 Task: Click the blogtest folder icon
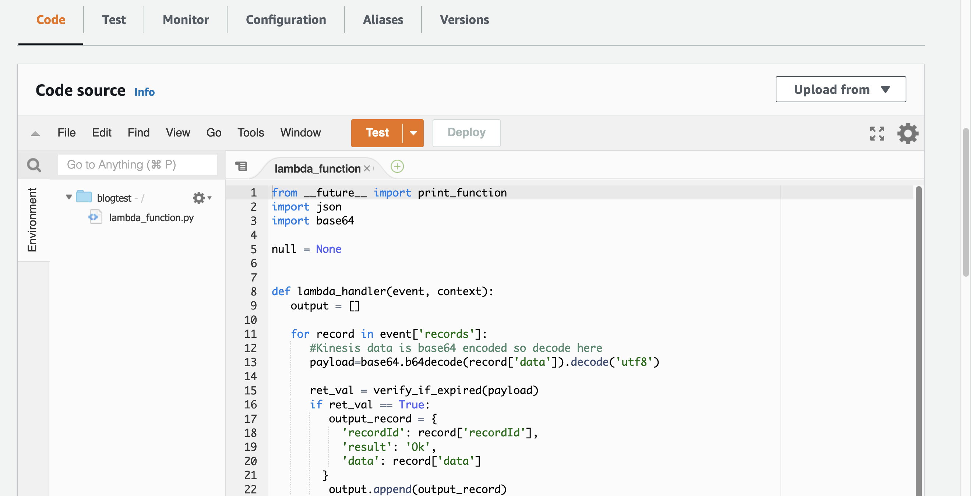84,197
